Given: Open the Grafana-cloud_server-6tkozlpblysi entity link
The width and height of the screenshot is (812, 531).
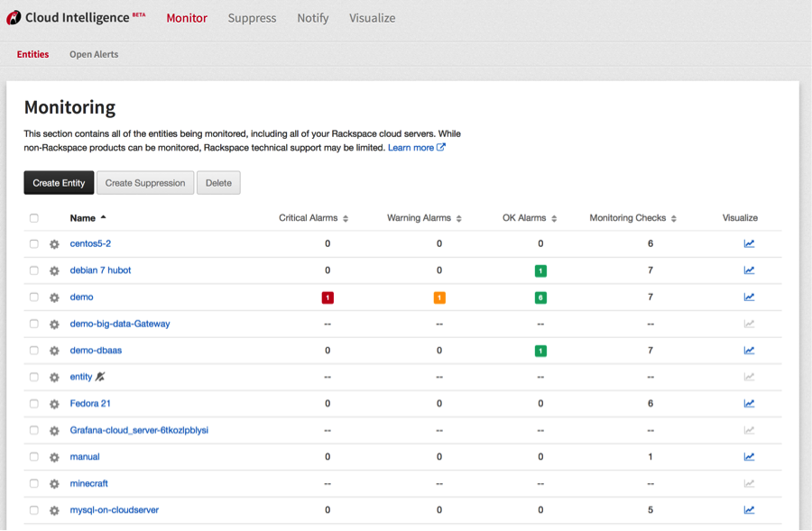Looking at the screenshot, I should 139,430.
